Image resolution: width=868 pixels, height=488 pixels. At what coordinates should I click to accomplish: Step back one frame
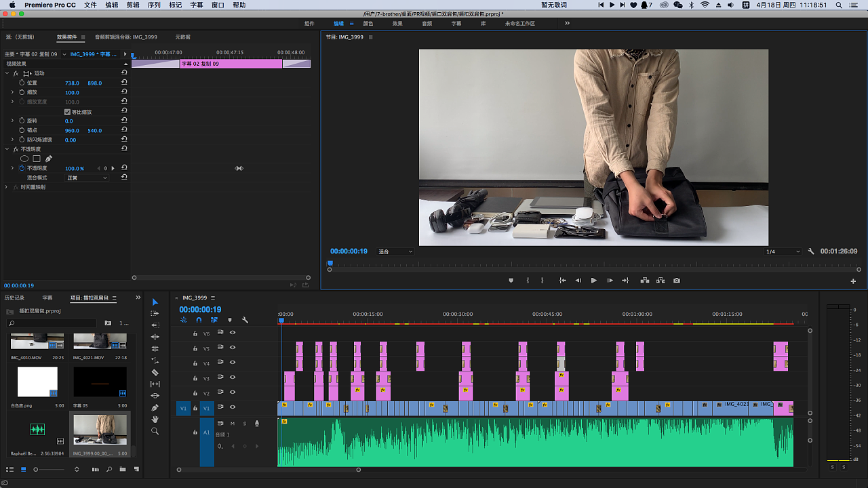tap(578, 281)
